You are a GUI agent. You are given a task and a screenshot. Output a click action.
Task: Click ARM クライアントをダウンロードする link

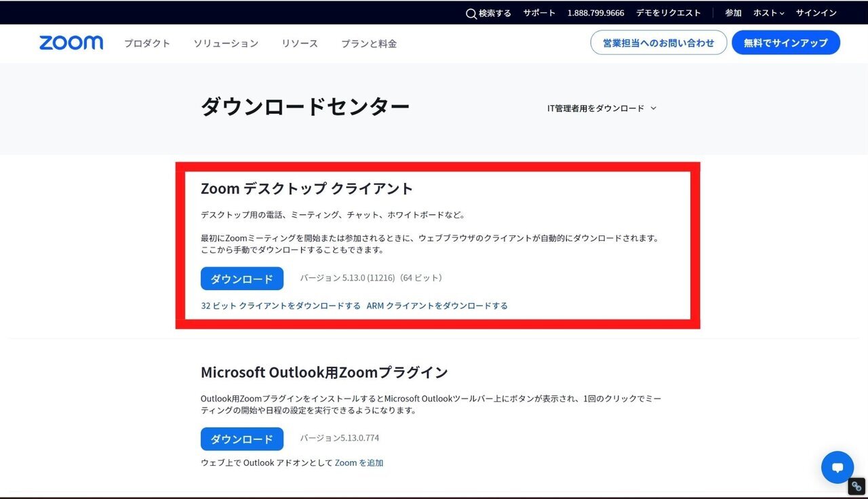click(437, 306)
